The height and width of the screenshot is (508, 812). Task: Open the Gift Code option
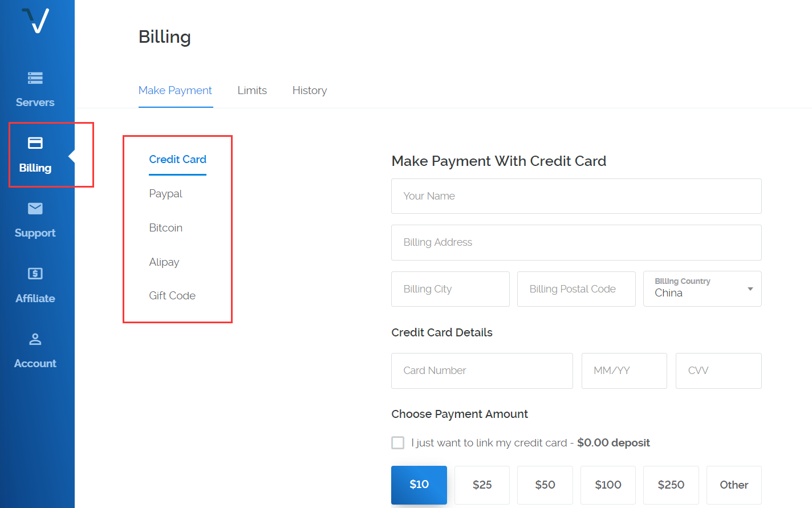pyautogui.click(x=172, y=296)
